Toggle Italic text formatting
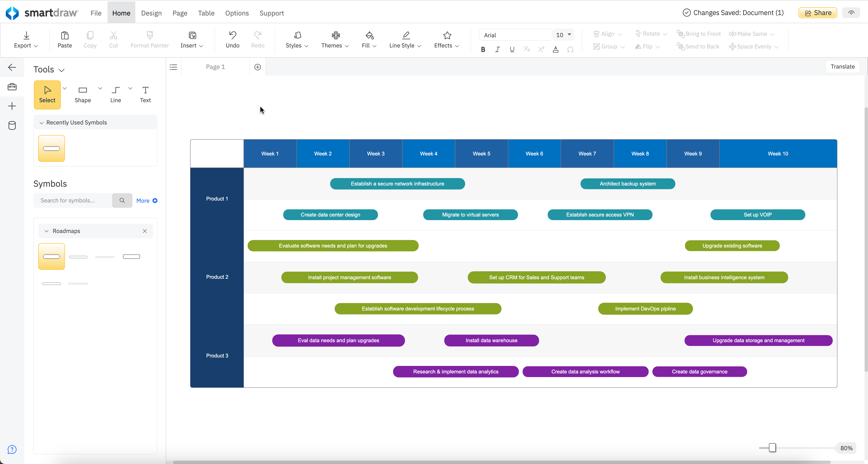This screenshot has width=868, height=464. coord(497,50)
